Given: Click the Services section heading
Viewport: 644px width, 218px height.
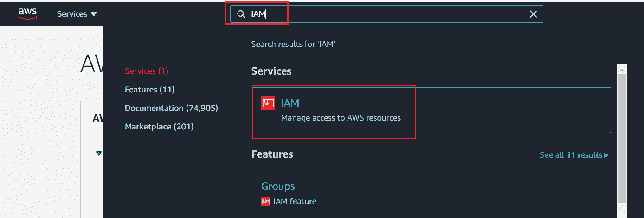Looking at the screenshot, I should click(x=271, y=71).
